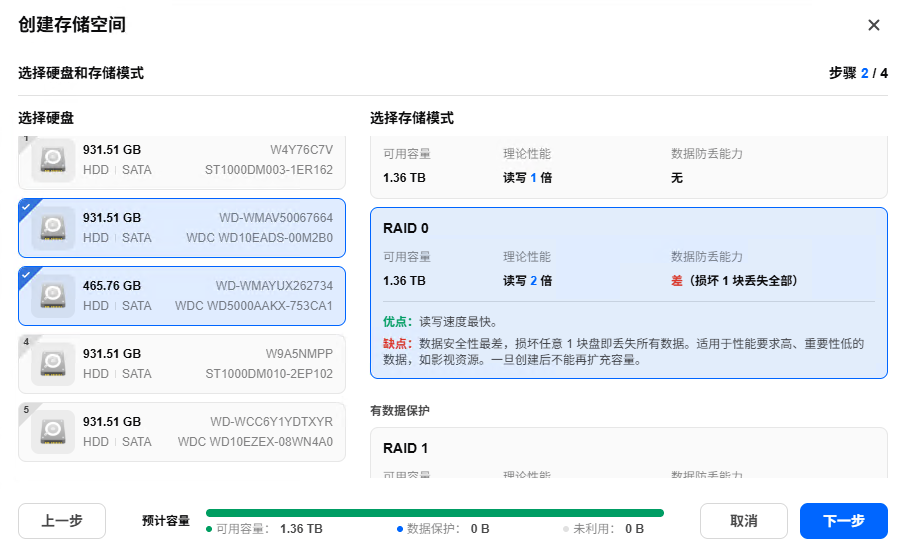Click the 465.76 GB capacity value

click(x=112, y=286)
